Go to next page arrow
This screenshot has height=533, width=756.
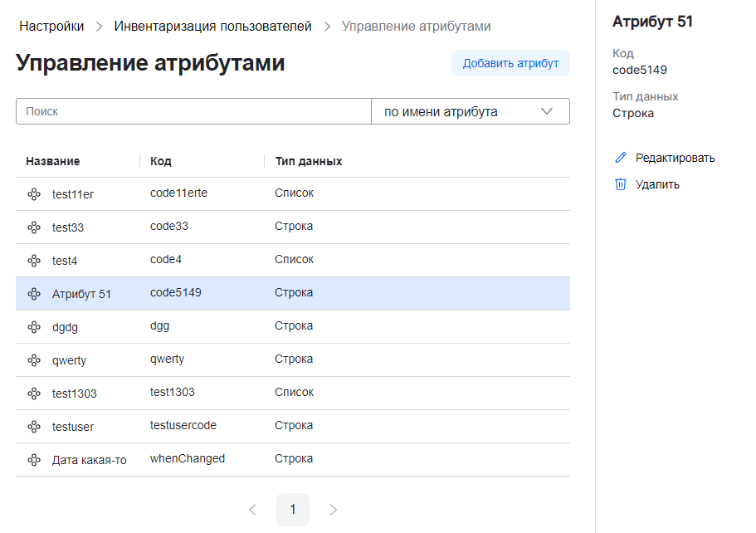pos(334,510)
